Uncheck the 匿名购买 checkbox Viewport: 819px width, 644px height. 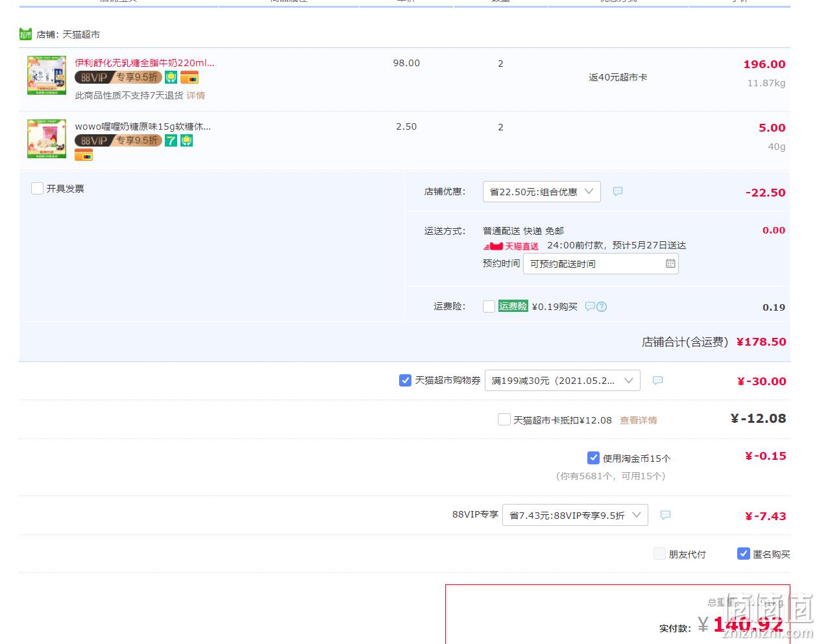[x=744, y=554]
